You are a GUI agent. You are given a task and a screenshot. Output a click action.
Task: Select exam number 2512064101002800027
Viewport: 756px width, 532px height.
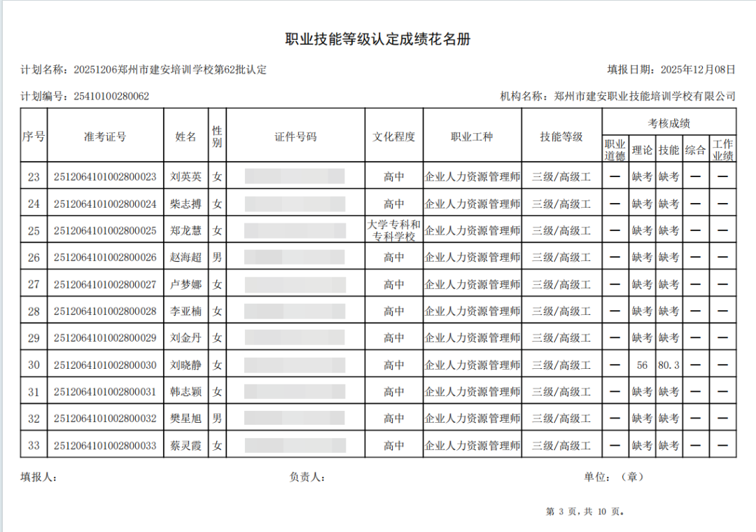[105, 285]
